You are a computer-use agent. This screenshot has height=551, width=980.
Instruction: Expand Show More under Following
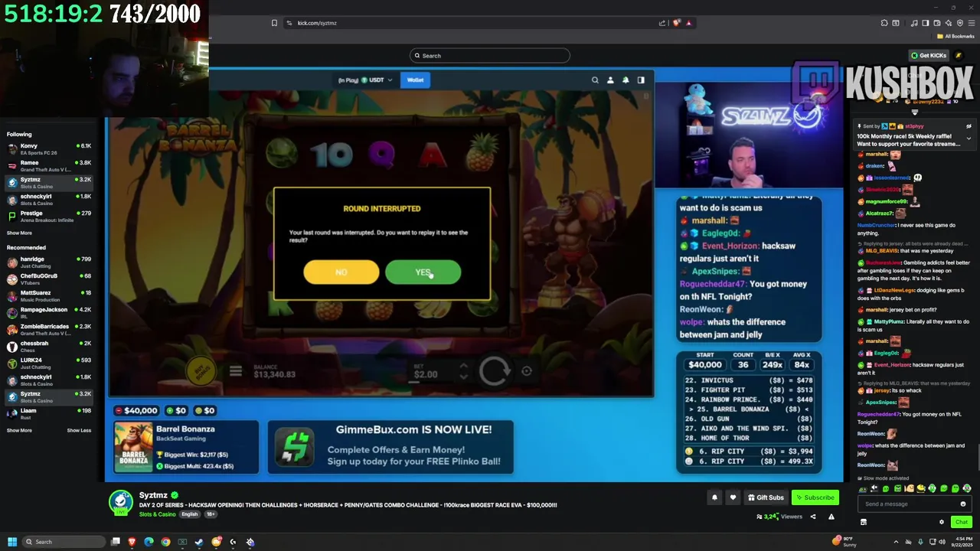tap(19, 233)
